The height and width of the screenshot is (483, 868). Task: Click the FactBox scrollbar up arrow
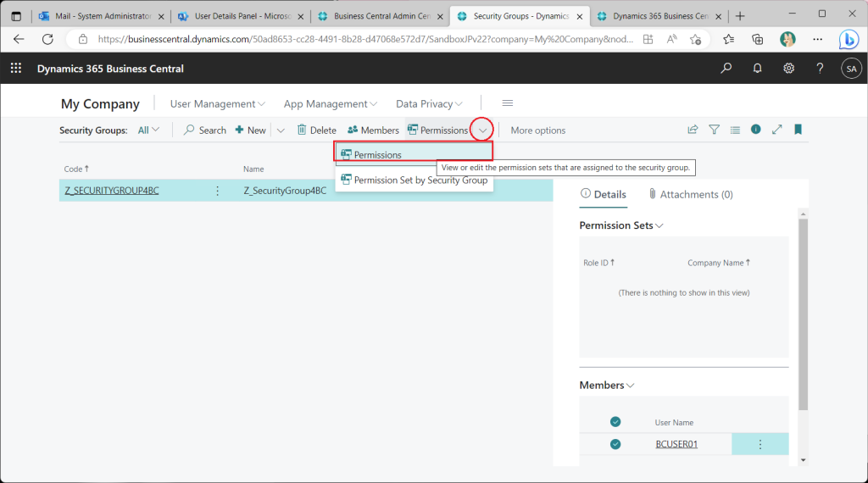[x=804, y=214]
